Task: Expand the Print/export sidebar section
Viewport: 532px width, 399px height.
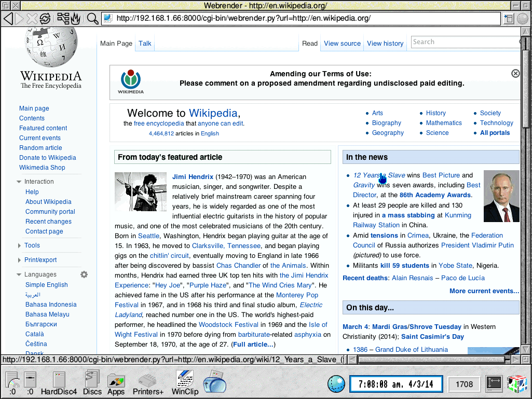Action: (x=19, y=260)
